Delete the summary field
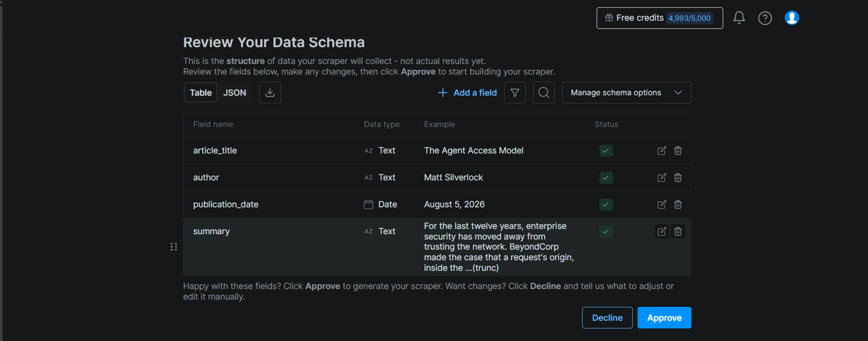The image size is (868, 341). [678, 231]
